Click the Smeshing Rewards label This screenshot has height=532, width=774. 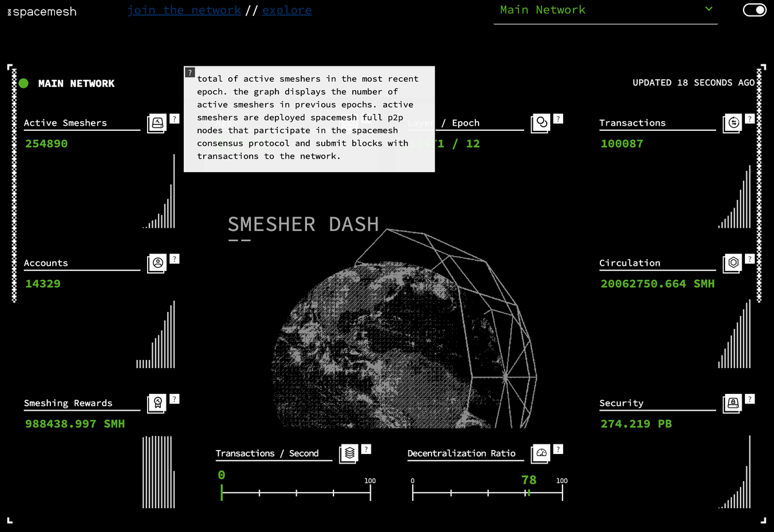click(x=68, y=403)
